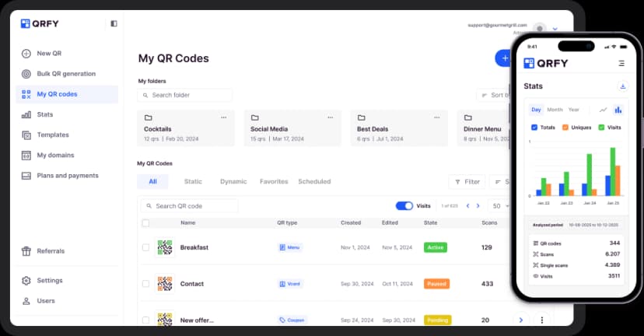The height and width of the screenshot is (336, 644).
Task: Check the New offer row checkbox
Action: [145, 320]
